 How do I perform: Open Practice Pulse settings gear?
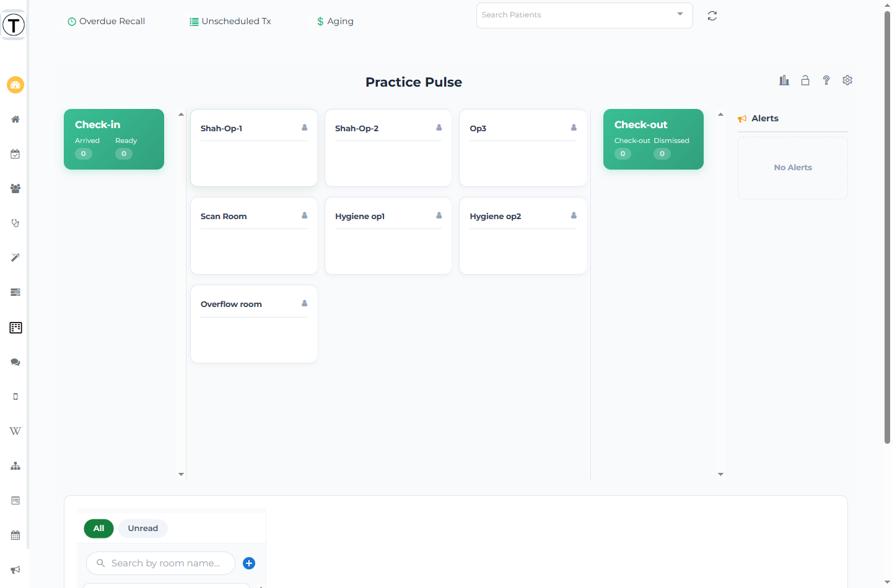pos(847,80)
